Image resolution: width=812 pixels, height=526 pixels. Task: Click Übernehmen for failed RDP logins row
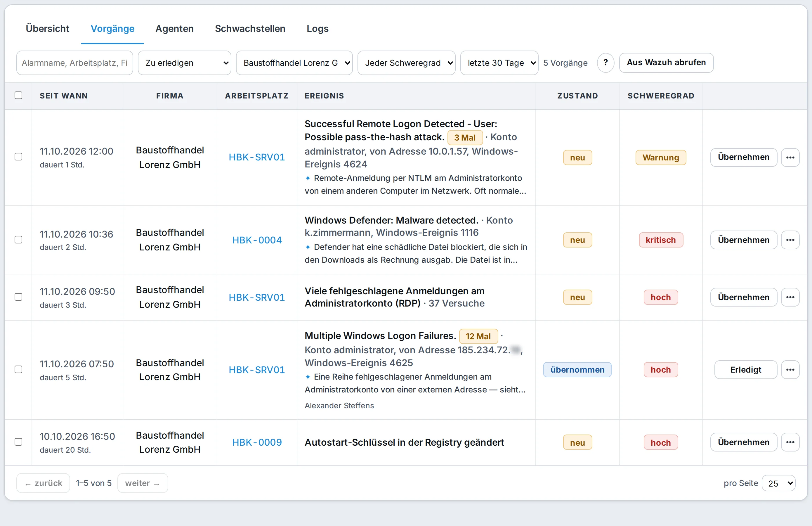pyautogui.click(x=743, y=297)
